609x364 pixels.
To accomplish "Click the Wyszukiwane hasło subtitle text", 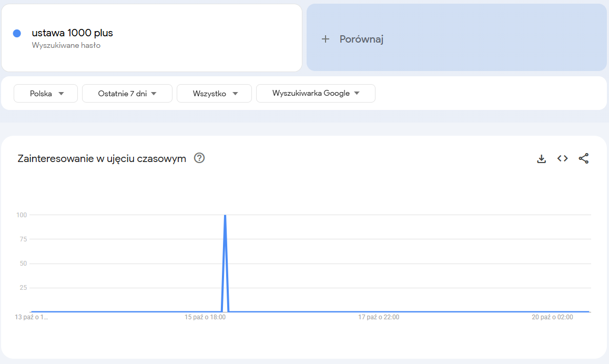I will (66, 46).
